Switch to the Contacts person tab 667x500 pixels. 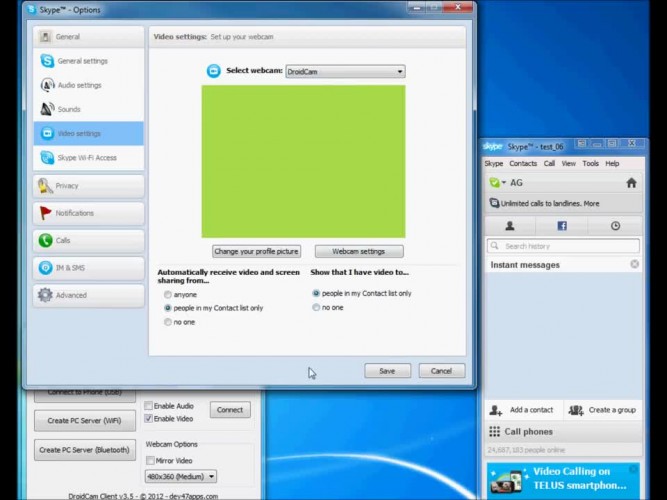click(510, 226)
